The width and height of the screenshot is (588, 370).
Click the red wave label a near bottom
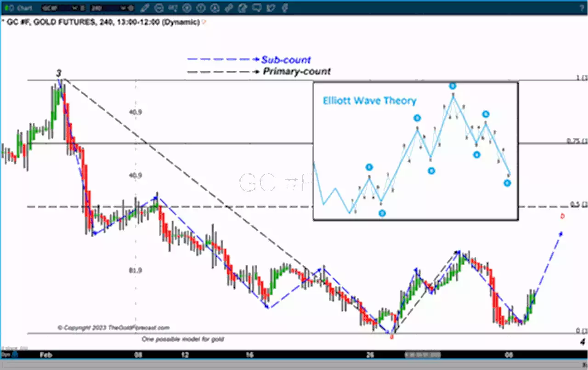391,337
